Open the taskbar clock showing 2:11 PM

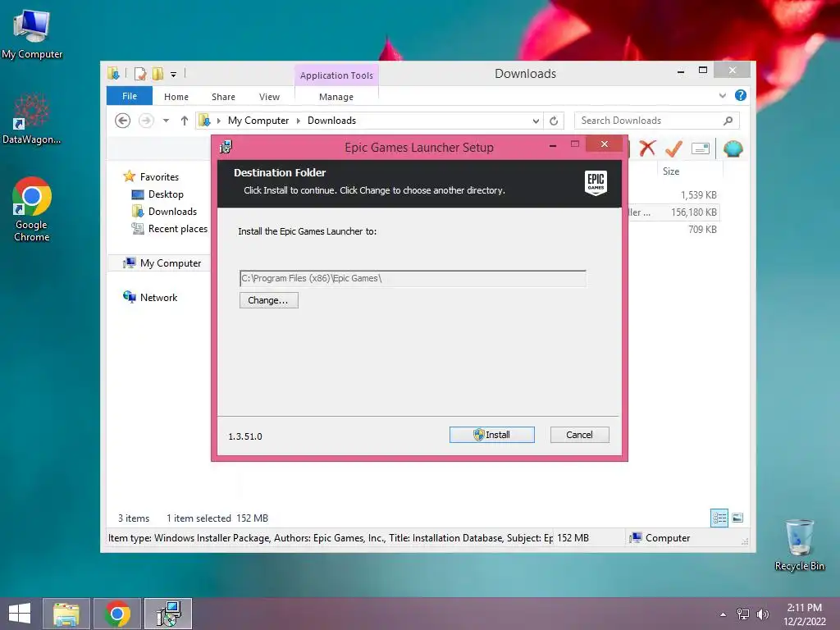pos(805,614)
